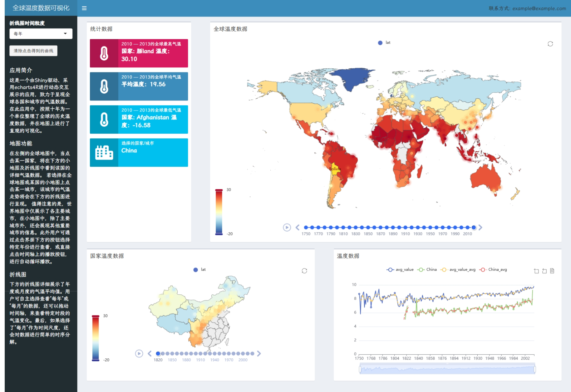Click the zoom reset icon in line chart
This screenshot has width=571, height=392.
[544, 271]
